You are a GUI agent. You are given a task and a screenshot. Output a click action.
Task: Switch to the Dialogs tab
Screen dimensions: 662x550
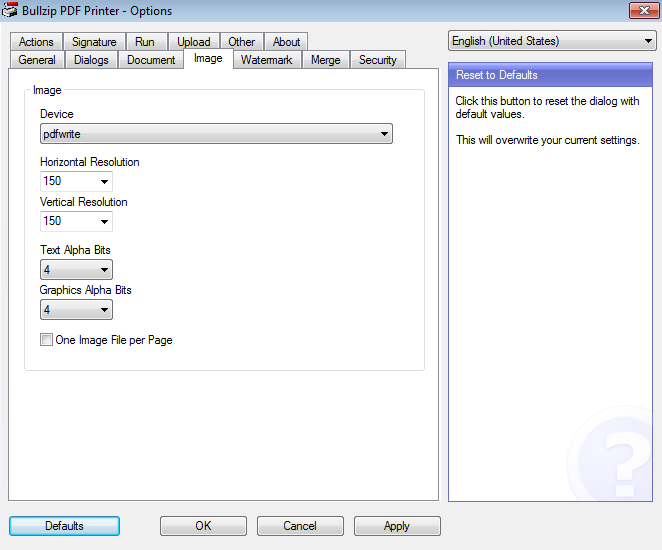click(x=91, y=60)
